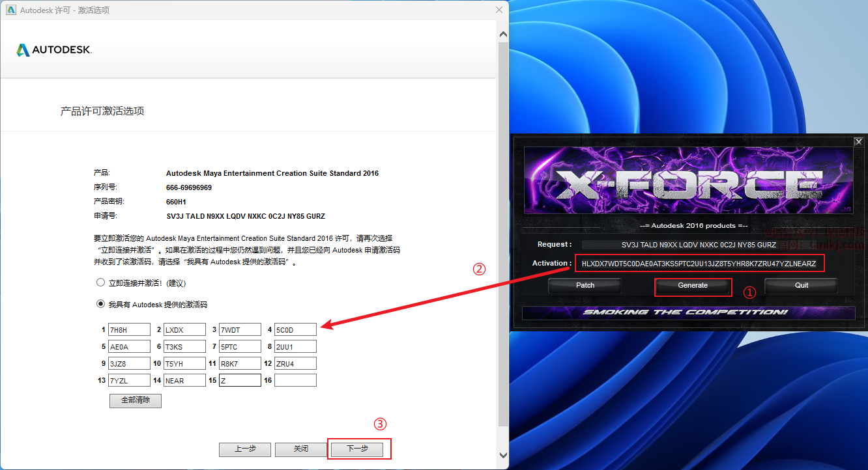This screenshot has height=470, width=868.
Task: Click the "Request :" label in X-Force
Action: point(555,245)
